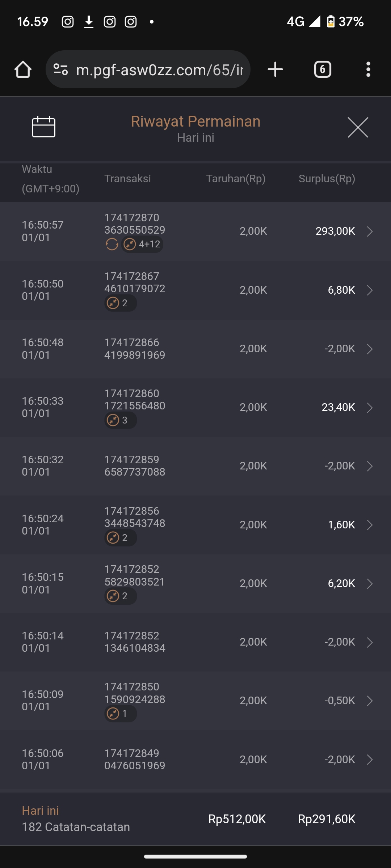This screenshot has height=868, width=391.
Task: Open the calendar date picker icon
Action: click(x=43, y=127)
